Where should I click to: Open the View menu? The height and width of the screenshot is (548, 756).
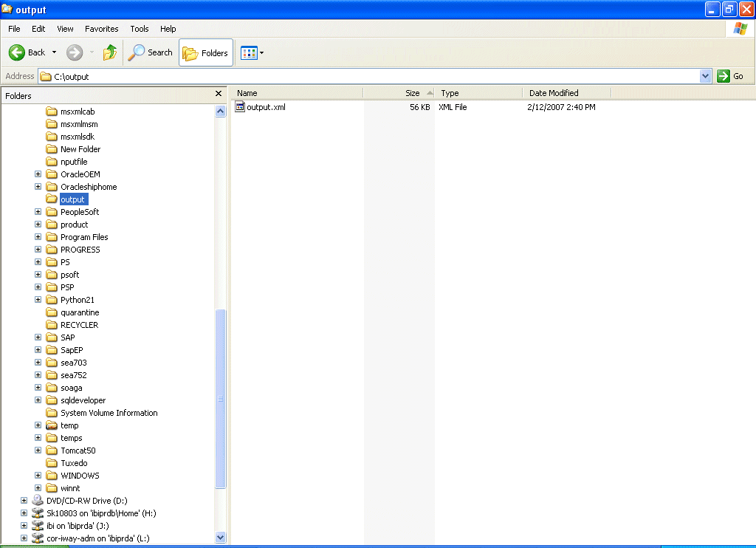(x=65, y=29)
